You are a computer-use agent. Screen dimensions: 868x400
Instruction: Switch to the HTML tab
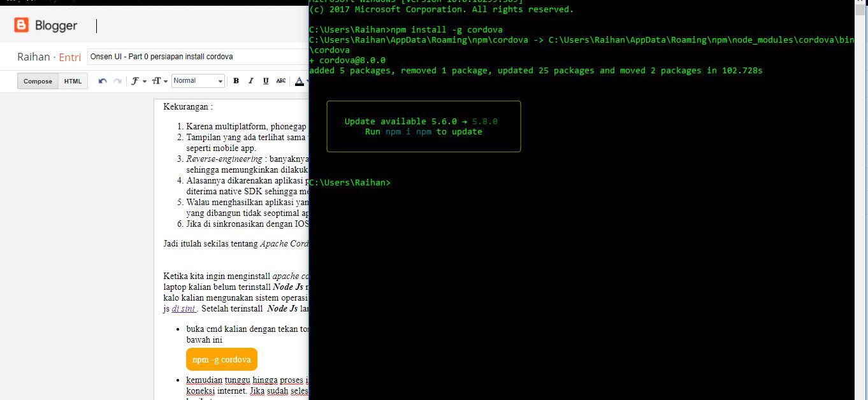73,81
